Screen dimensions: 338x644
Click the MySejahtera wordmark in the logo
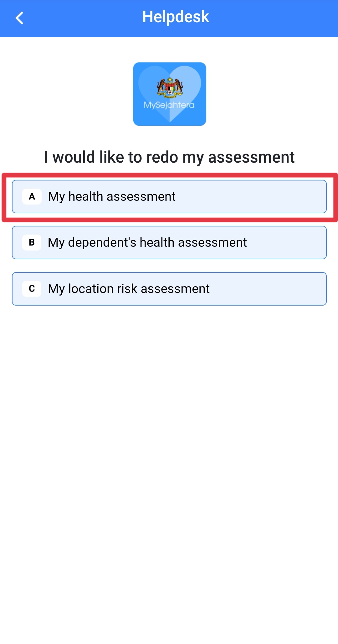[x=169, y=105]
